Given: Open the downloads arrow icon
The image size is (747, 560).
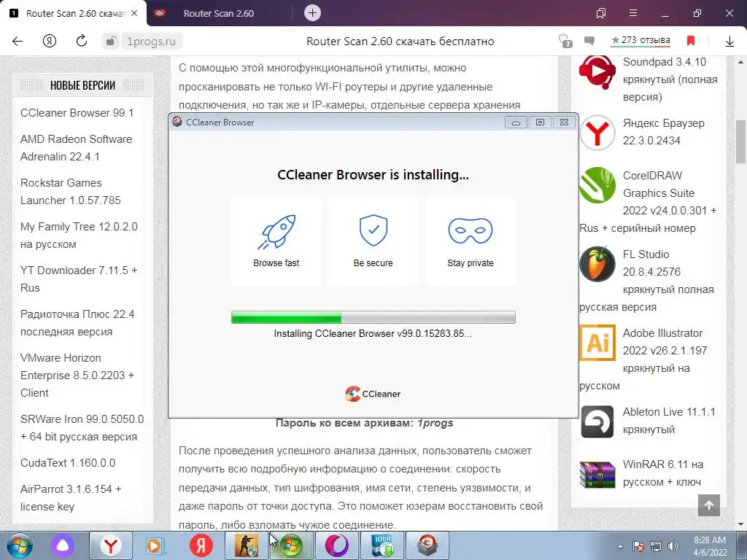Looking at the screenshot, I should 729,42.
